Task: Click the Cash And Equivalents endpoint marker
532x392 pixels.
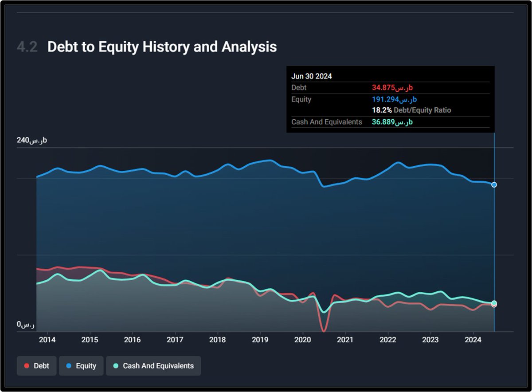Action: tap(494, 303)
